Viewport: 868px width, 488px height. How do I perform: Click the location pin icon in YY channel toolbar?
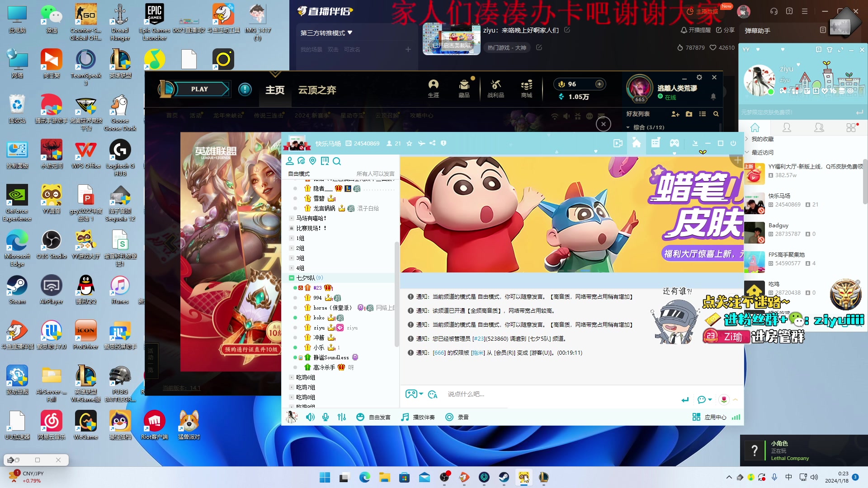pos(313,161)
